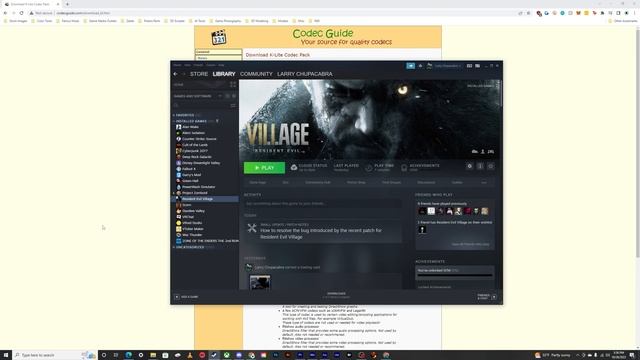Open the LARRY CHUPACABRA profile tab
The image size is (640, 360).
305,74
